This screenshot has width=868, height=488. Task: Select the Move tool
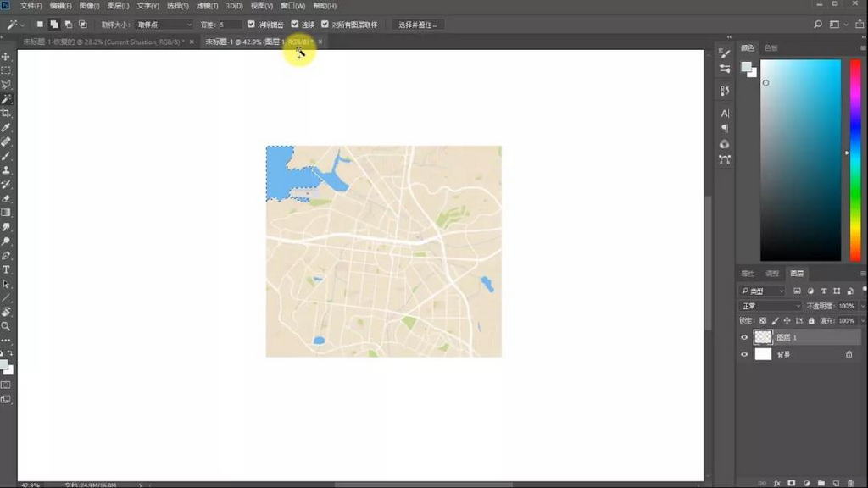click(x=6, y=56)
